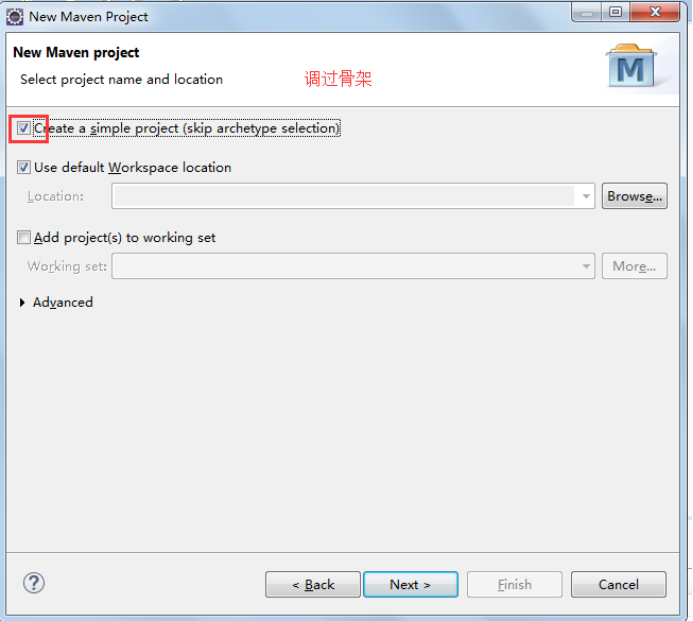Minimize the New Maven Project dialog

tap(586, 12)
